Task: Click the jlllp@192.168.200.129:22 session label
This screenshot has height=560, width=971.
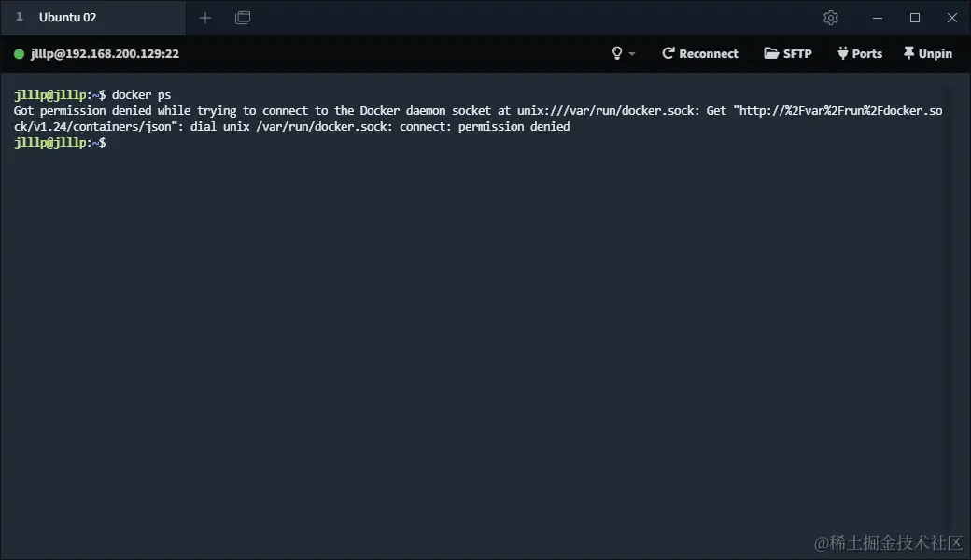Action: pyautogui.click(x=105, y=54)
